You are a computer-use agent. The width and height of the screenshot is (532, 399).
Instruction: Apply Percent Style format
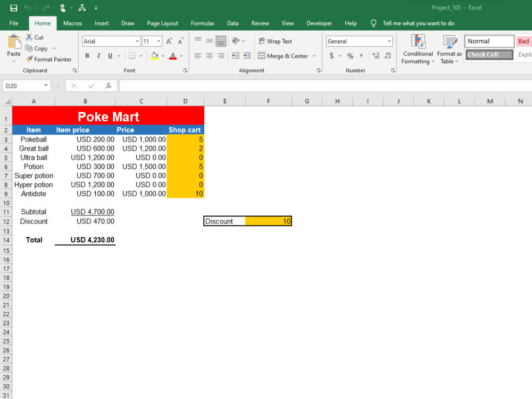350,56
